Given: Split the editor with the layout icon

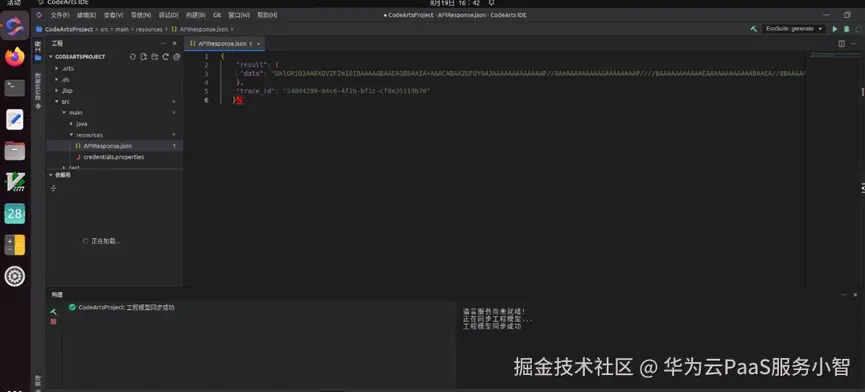Looking at the screenshot, I should click(x=841, y=43).
